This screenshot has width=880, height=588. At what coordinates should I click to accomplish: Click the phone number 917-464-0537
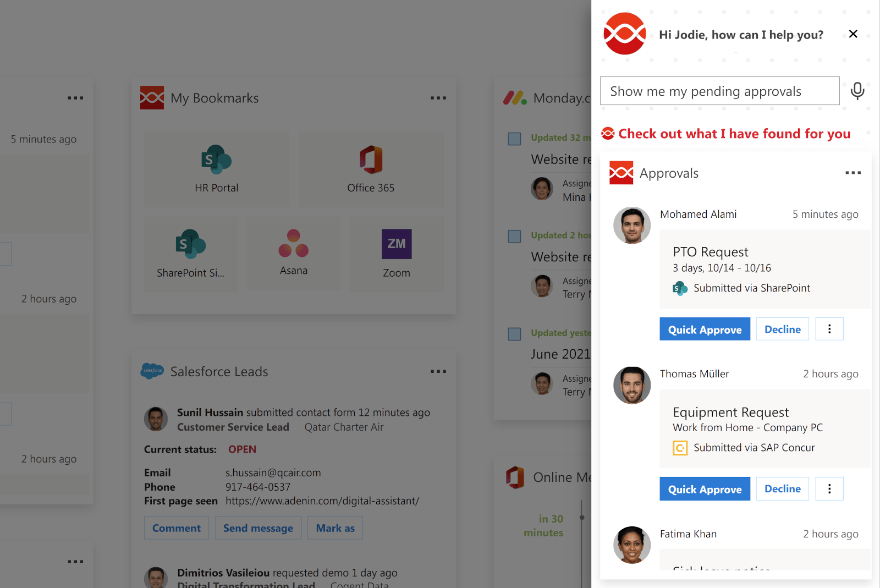(x=258, y=487)
